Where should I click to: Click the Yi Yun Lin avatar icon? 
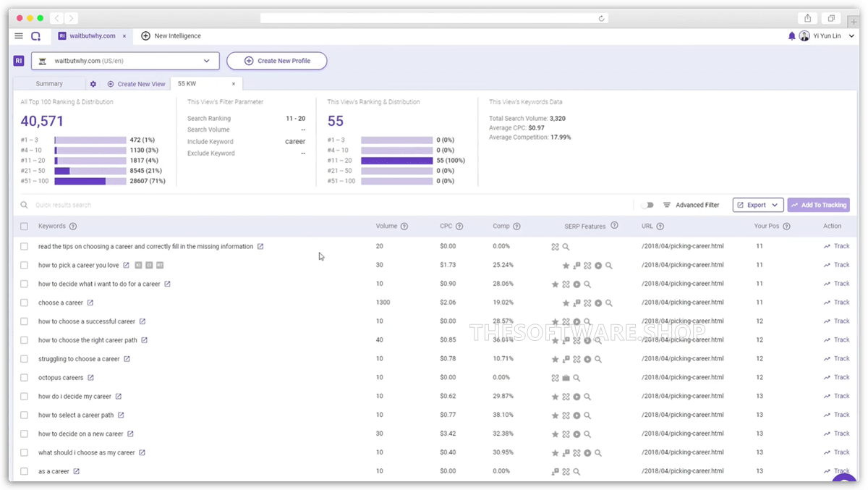(804, 35)
